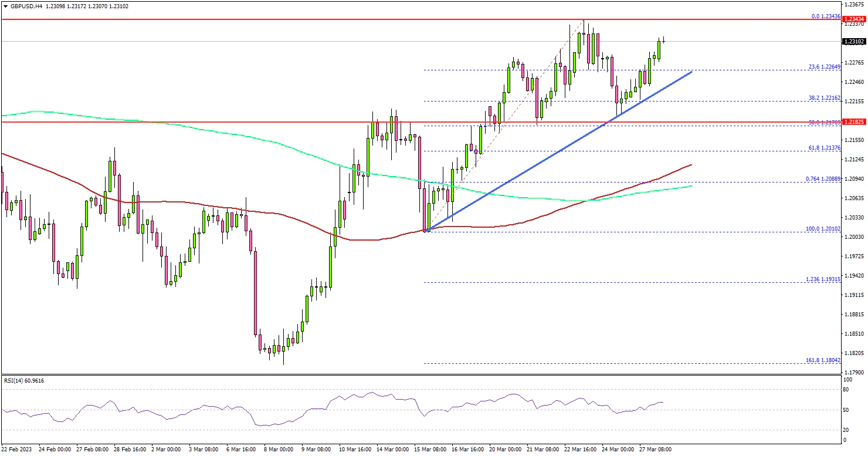Screen dimensions: 868x456
Task: Click the triangle arrow beside GBPUSD,H4
Action: (x=5, y=6)
